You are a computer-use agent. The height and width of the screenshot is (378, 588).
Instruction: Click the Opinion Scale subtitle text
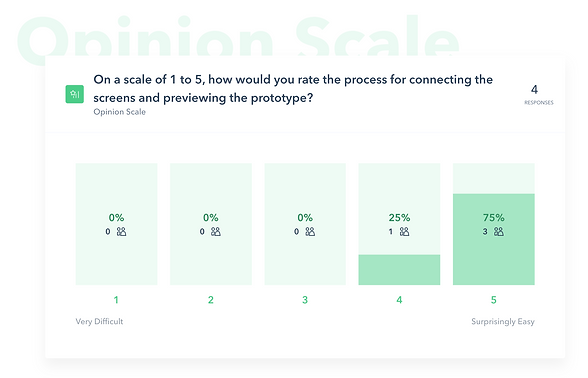(x=120, y=112)
